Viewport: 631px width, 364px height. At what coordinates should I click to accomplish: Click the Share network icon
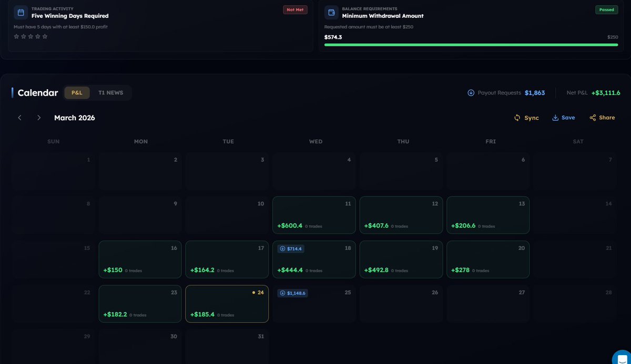[593, 118]
